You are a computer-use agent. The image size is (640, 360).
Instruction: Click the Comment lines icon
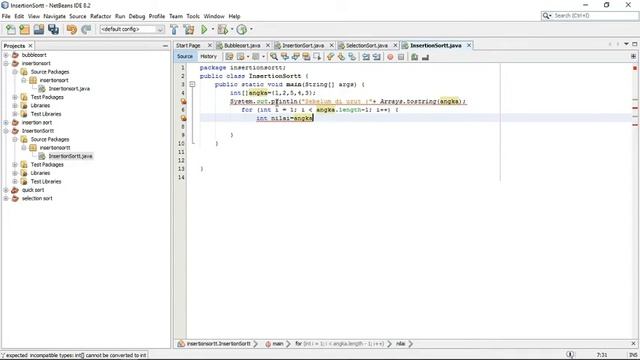(x=414, y=57)
